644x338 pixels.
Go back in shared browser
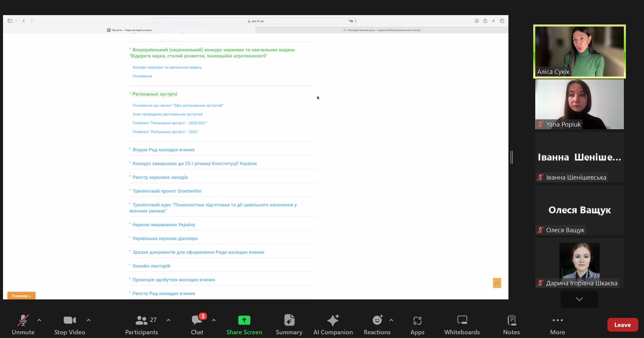pyautogui.click(x=24, y=21)
